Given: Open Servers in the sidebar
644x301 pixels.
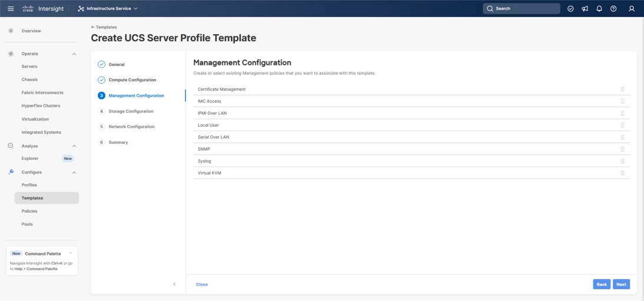Looking at the screenshot, I should (29, 67).
